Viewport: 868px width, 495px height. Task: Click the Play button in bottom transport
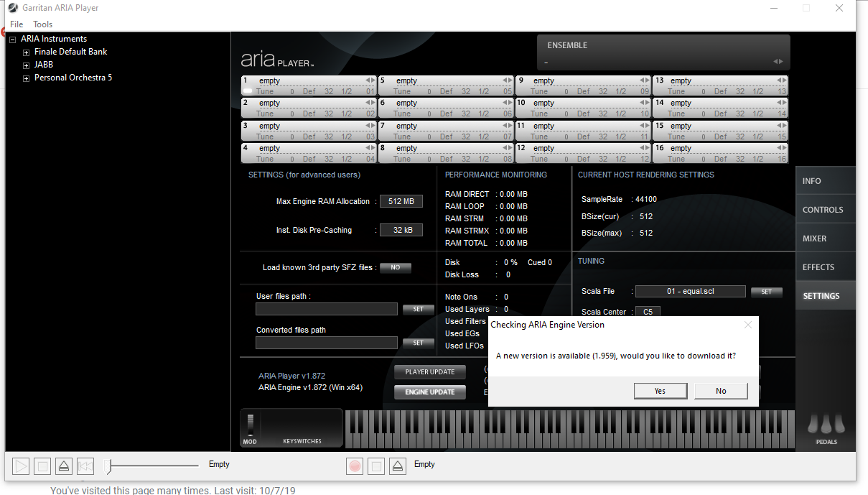point(21,466)
